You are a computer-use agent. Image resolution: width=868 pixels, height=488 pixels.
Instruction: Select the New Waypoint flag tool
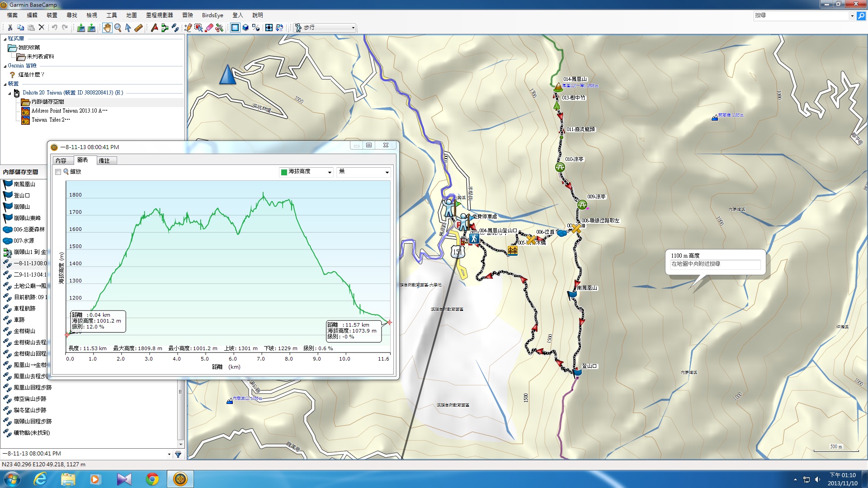coord(155,28)
